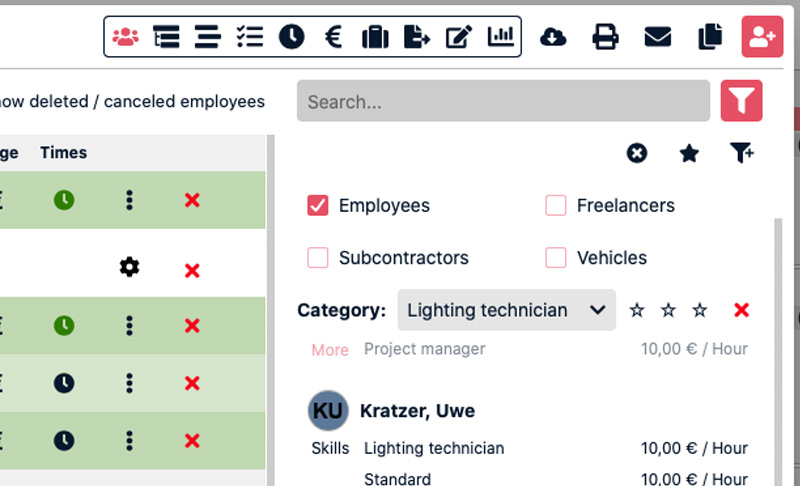Select the euro costs icon
Image resolution: width=800 pixels, height=486 pixels.
tap(334, 37)
